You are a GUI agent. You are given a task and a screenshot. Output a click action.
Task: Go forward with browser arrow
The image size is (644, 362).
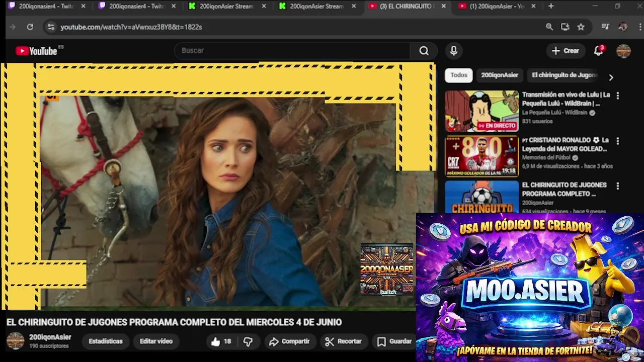[x=13, y=27]
